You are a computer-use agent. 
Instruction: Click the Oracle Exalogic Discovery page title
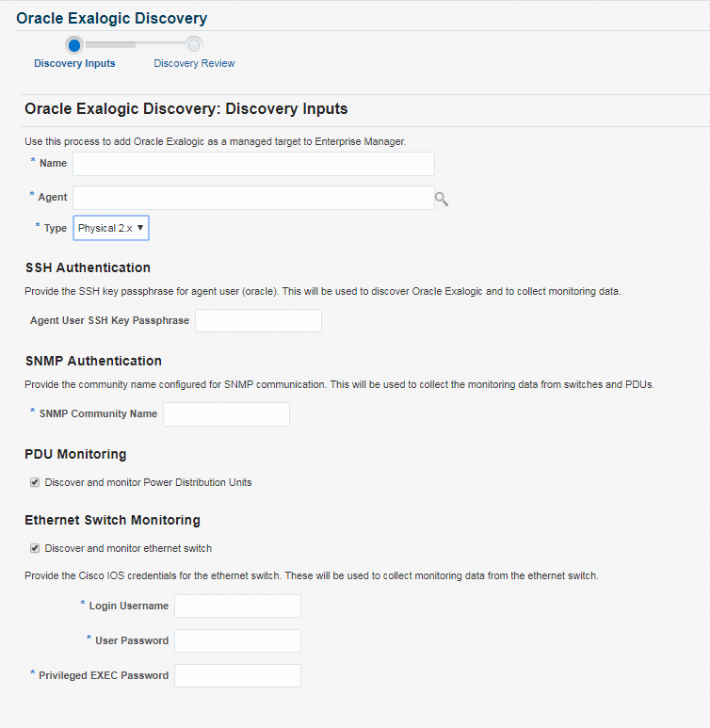pos(111,18)
